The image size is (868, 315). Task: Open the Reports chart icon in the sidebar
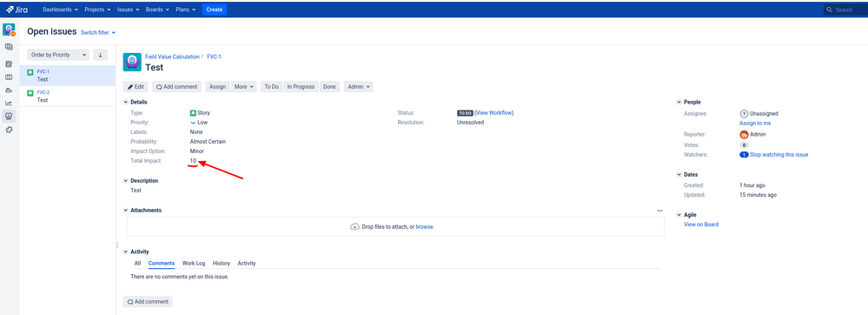point(9,104)
